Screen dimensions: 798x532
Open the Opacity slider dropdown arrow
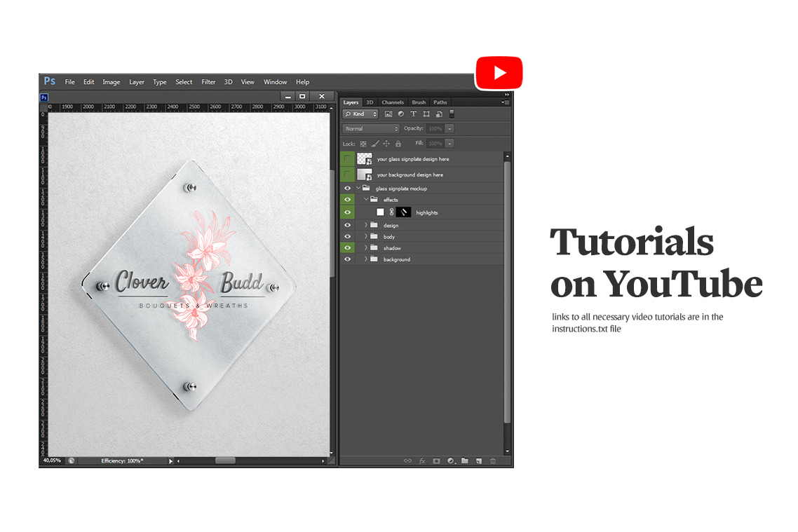point(449,129)
